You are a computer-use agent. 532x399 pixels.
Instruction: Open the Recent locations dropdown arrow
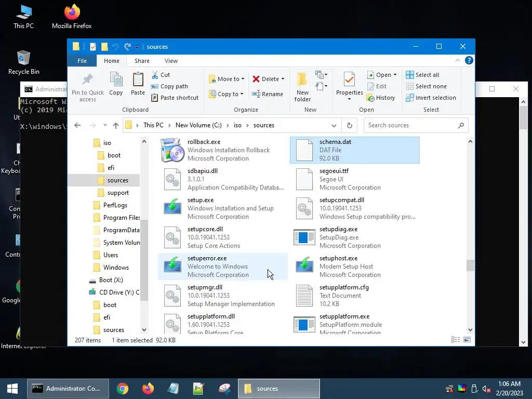[x=105, y=125]
